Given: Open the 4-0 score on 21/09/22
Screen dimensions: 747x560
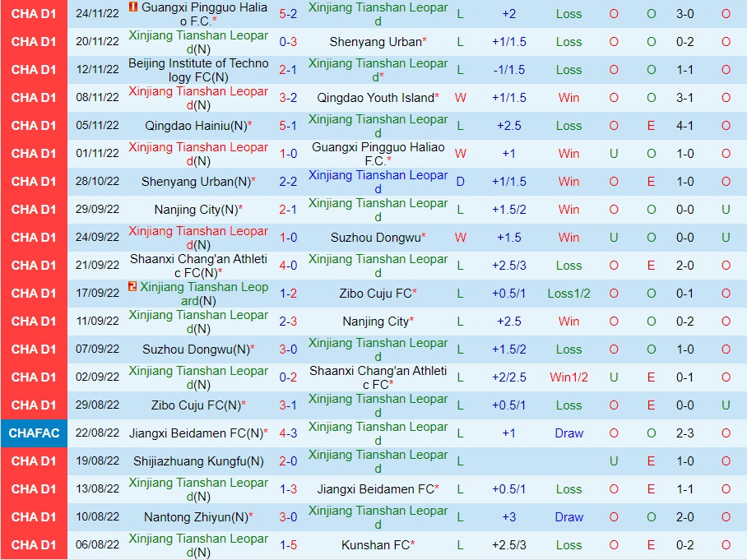Looking at the screenshot, I should coord(288,266).
